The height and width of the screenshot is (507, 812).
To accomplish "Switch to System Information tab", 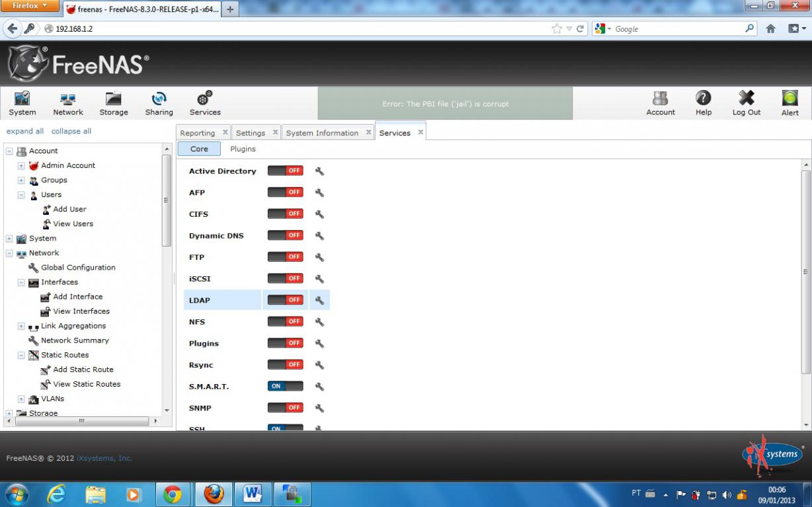I will pos(322,133).
